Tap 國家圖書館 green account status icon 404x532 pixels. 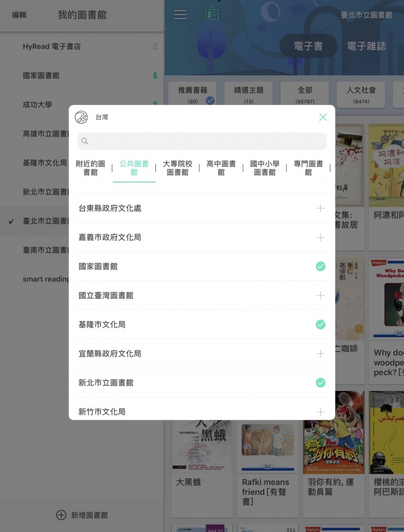tap(155, 75)
